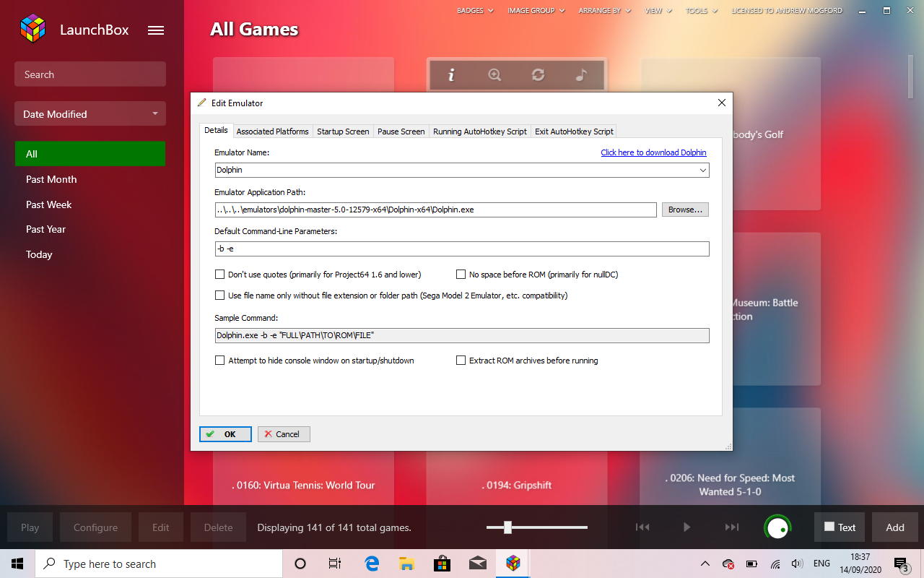Click the play music control triangle
The height and width of the screenshot is (578, 924).
pos(687,527)
